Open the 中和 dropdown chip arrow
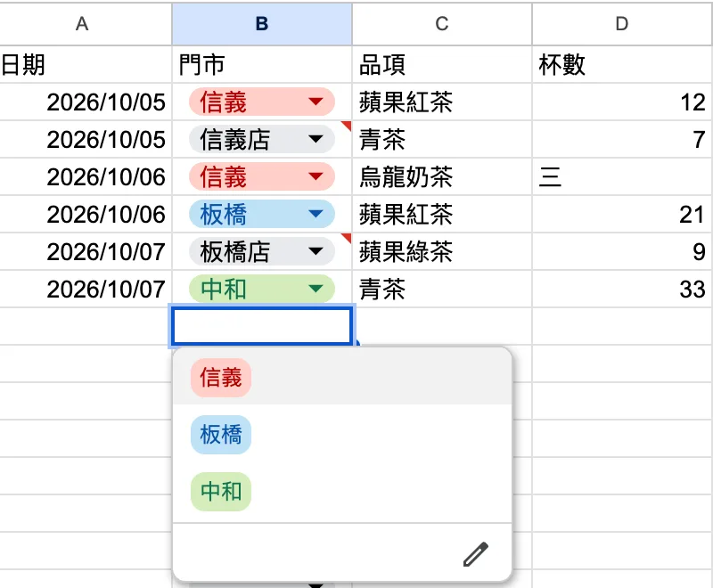This screenshot has height=588, width=713. [x=316, y=289]
